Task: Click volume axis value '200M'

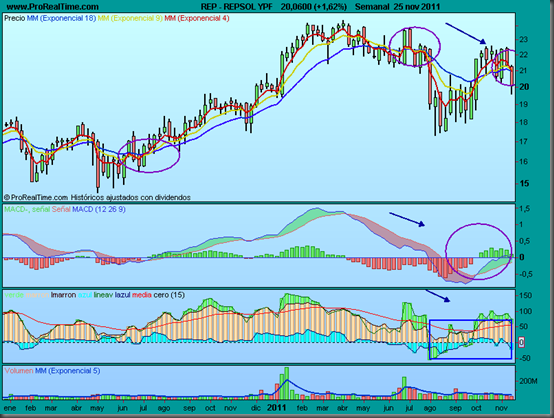Action: (x=528, y=381)
